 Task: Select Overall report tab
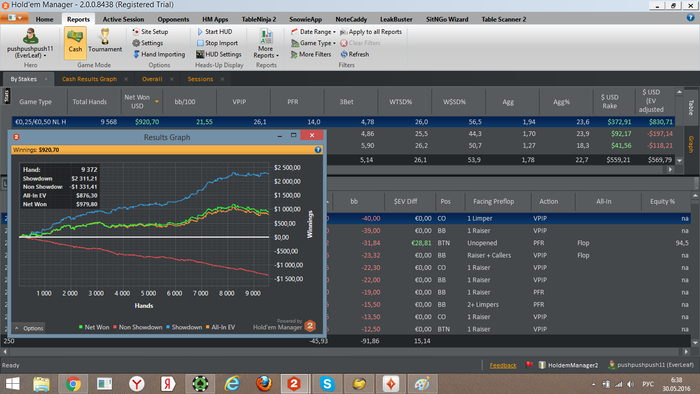pos(152,79)
